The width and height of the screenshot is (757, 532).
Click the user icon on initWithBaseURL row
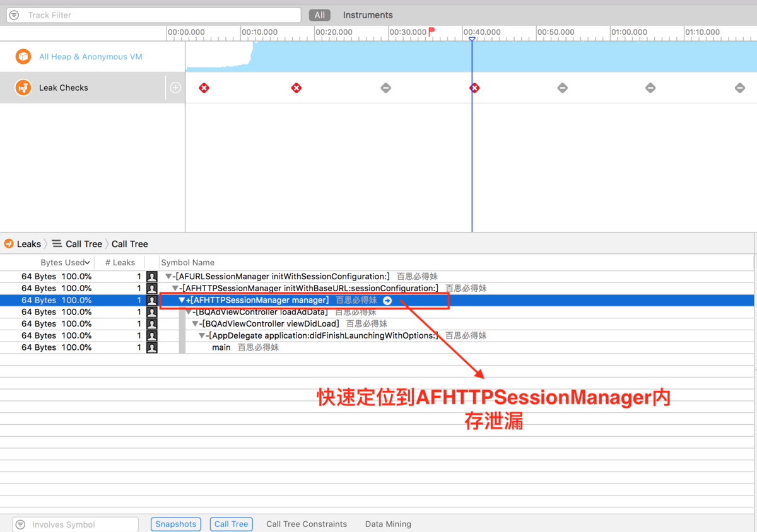(152, 289)
